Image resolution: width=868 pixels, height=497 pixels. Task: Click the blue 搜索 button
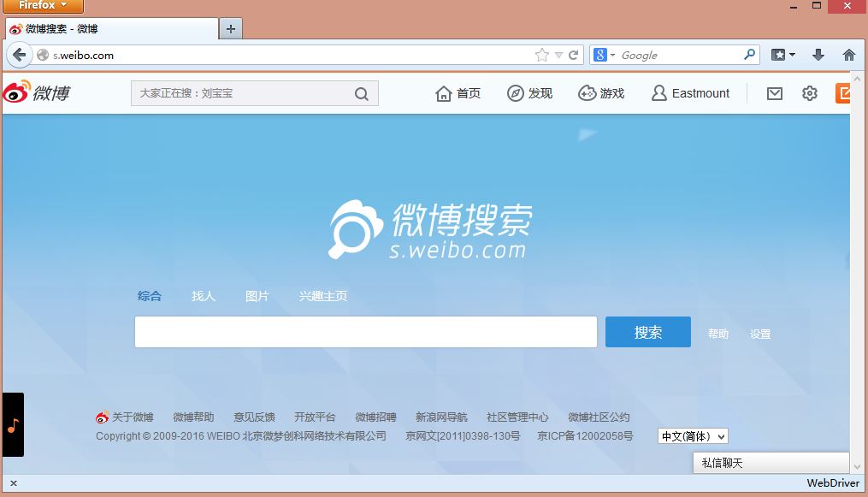647,332
